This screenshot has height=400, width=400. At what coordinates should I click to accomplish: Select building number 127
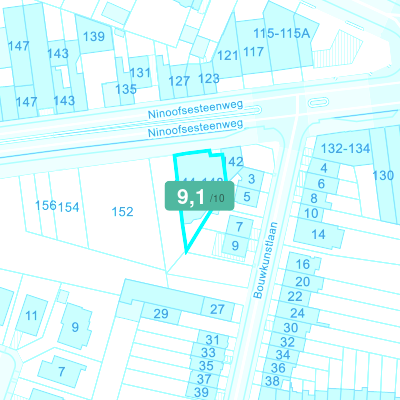179,81
